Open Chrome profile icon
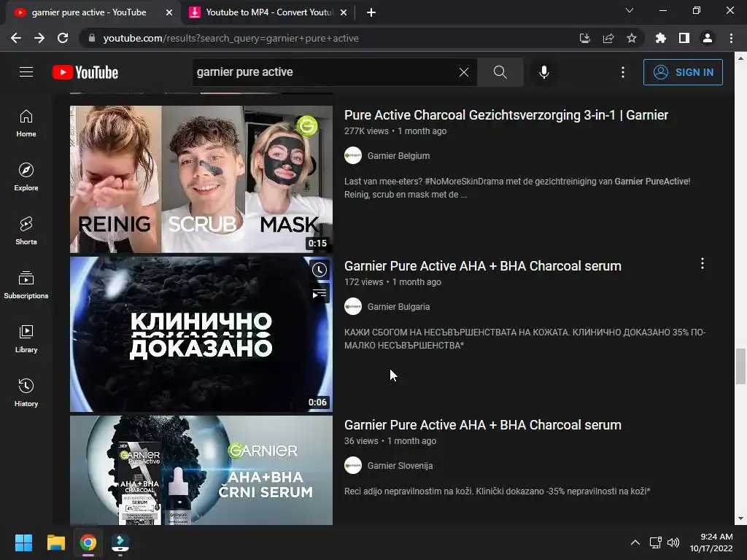The width and height of the screenshot is (747, 560). pos(708,38)
